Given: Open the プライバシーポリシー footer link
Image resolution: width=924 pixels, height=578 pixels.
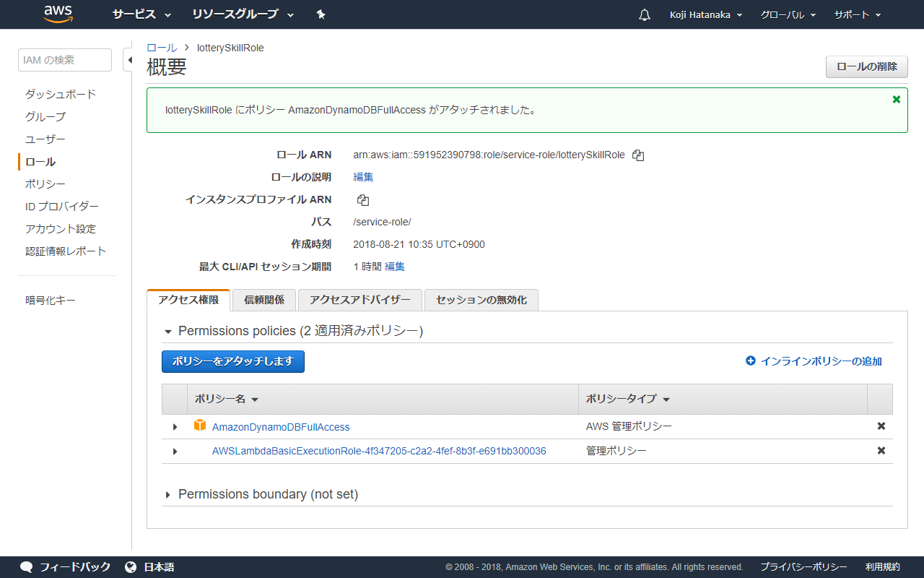Looking at the screenshot, I should pyautogui.click(x=804, y=567).
